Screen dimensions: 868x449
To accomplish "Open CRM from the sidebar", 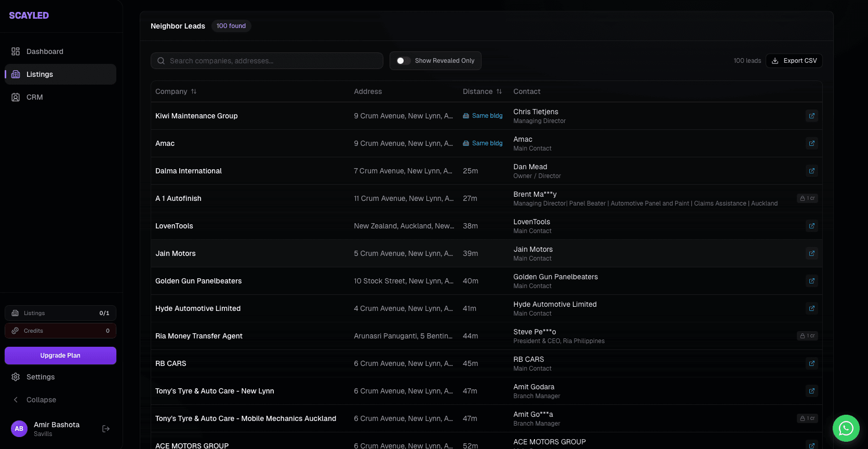I will (34, 97).
